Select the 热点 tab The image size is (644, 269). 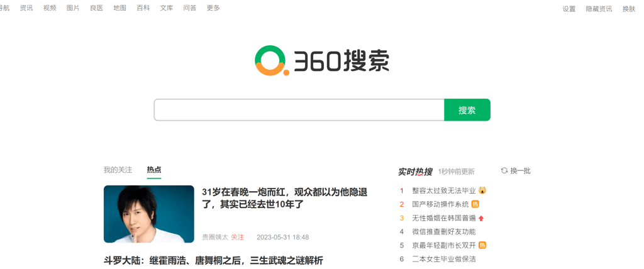154,170
